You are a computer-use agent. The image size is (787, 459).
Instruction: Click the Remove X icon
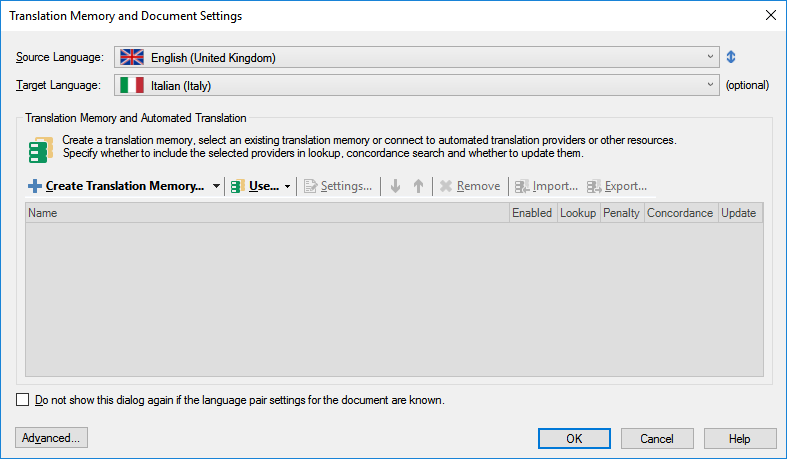pyautogui.click(x=446, y=186)
